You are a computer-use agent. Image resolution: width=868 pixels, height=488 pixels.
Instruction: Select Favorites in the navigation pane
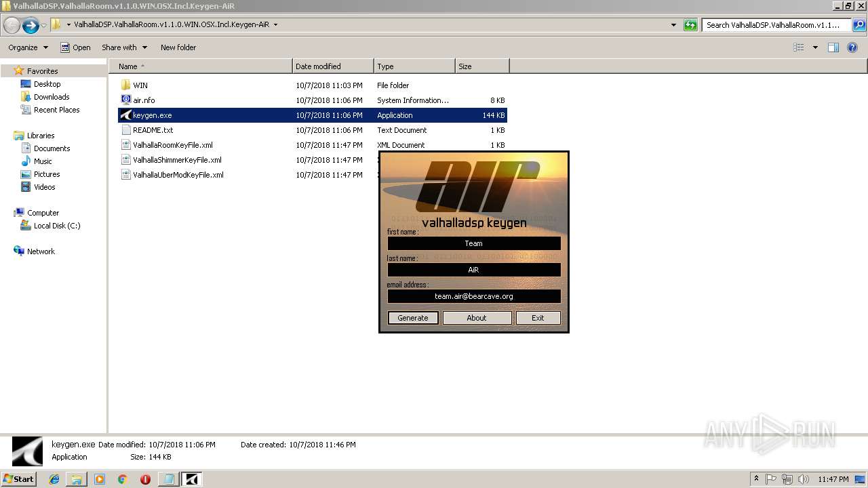[42, 71]
